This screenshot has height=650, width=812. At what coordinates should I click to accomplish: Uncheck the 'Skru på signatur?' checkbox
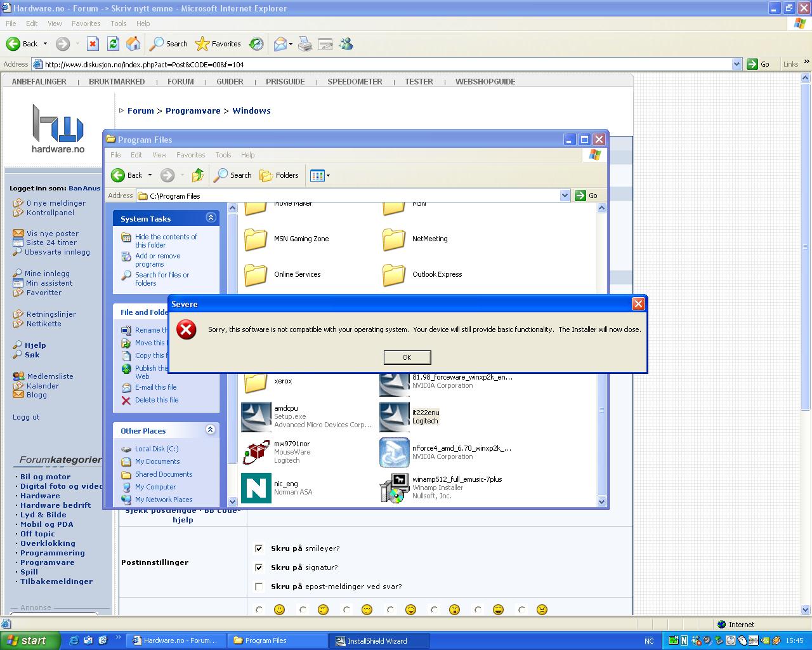coord(259,567)
